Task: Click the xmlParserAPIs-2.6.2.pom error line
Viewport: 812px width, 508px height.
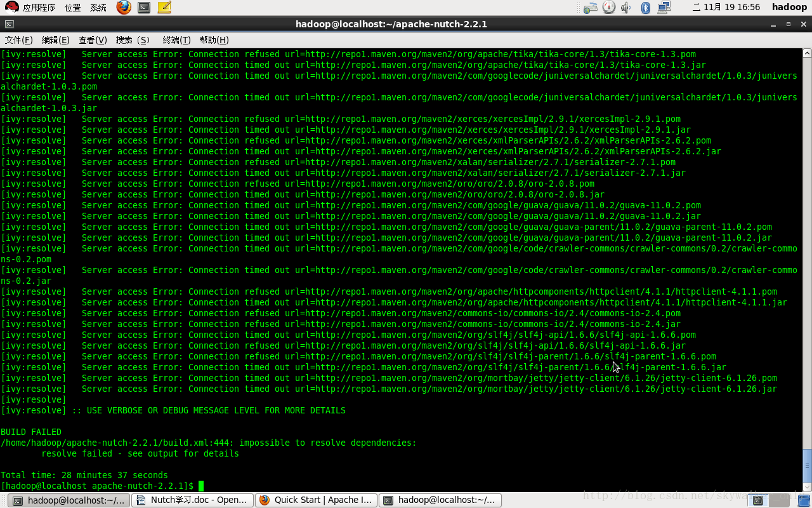Action: tap(356, 141)
